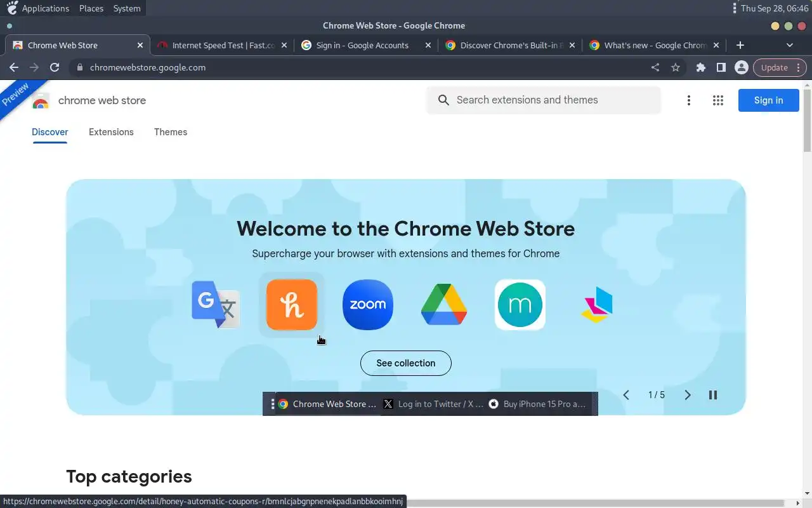Select the Themes navigation tab
The width and height of the screenshot is (812, 508).
point(171,132)
